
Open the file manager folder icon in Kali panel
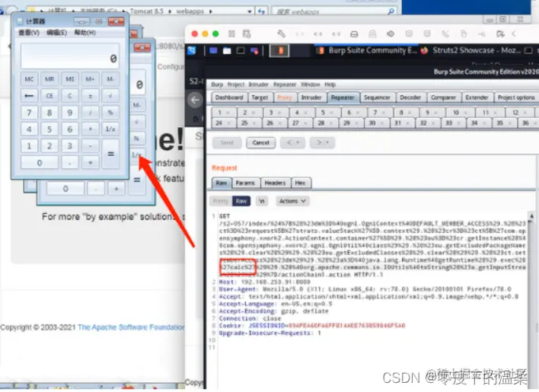coord(227,51)
